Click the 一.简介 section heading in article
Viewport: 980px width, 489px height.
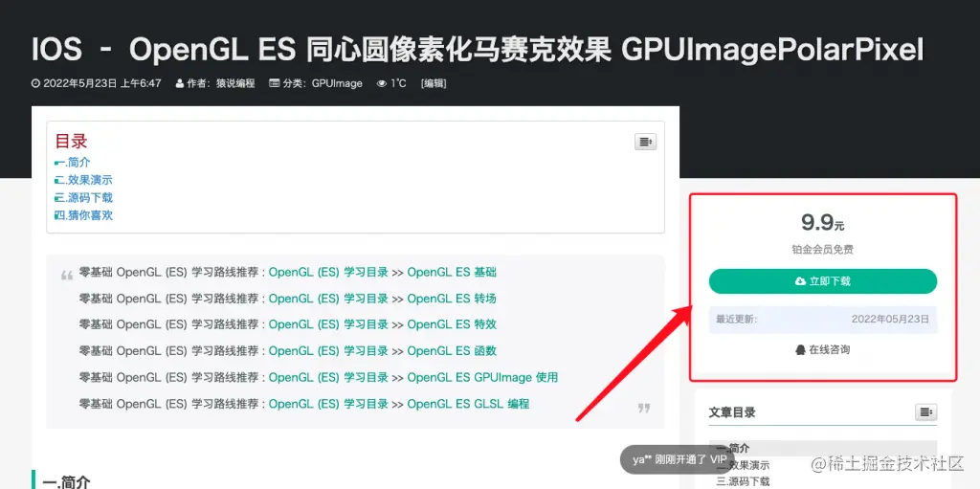click(66, 482)
